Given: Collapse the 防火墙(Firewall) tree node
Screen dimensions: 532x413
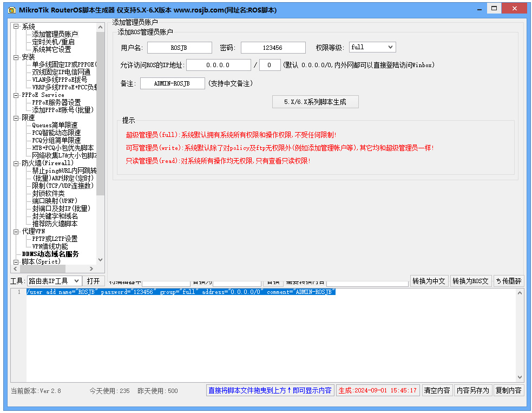Looking at the screenshot, I should pos(16,163).
